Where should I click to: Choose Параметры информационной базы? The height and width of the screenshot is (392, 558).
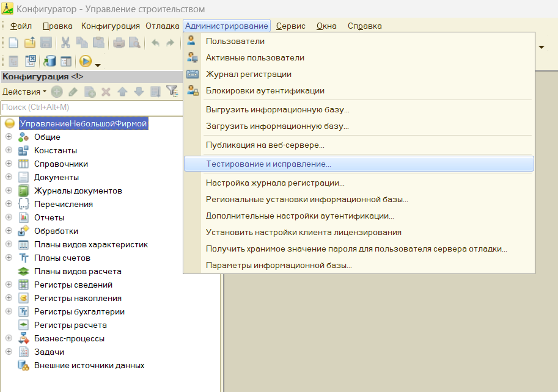359,266
